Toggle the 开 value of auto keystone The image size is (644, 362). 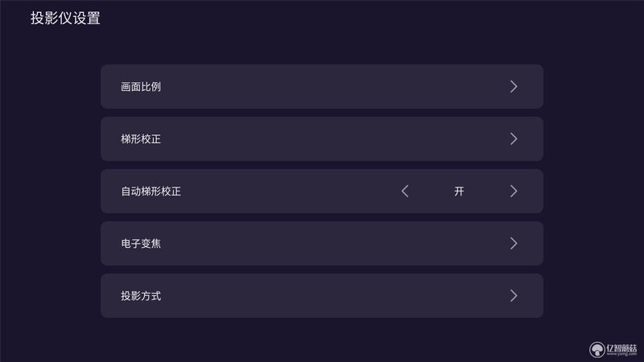[x=459, y=191]
